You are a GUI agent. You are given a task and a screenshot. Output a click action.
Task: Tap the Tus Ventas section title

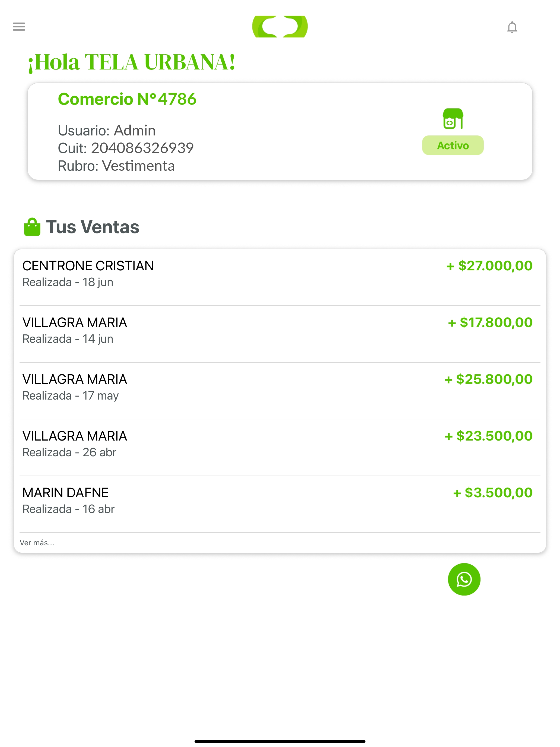[93, 227]
